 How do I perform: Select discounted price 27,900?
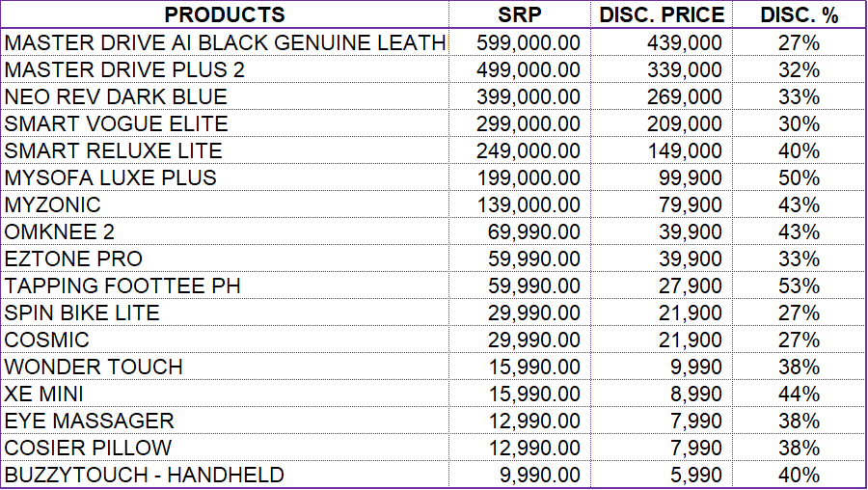point(662,286)
